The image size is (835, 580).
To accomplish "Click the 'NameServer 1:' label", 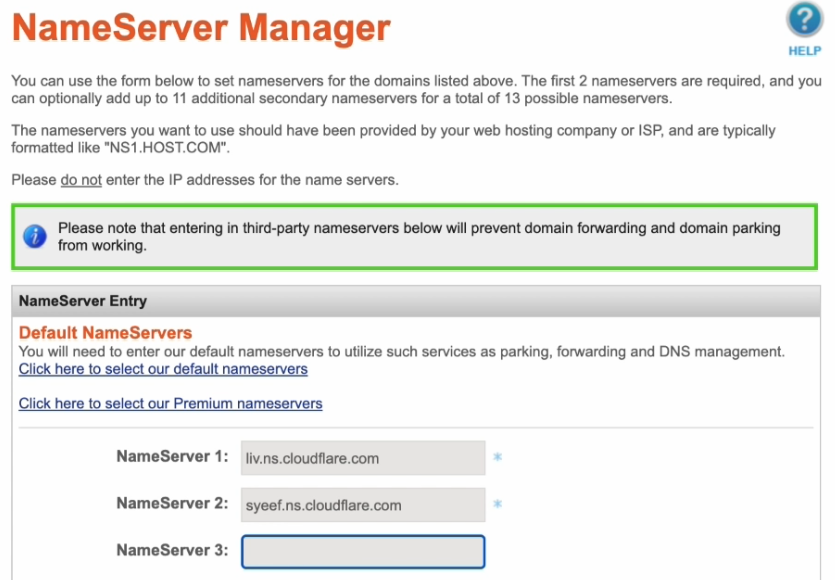I will 172,457.
